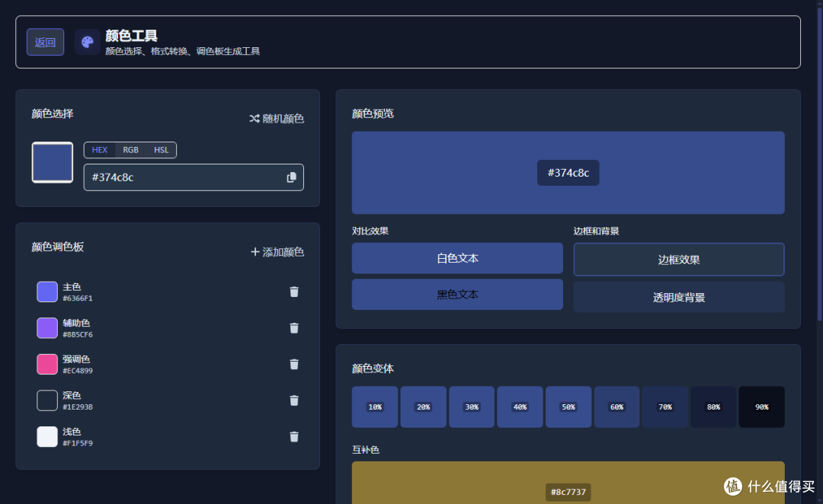
Task: Click the 颜色调色板 section heading
Action: (x=58, y=247)
